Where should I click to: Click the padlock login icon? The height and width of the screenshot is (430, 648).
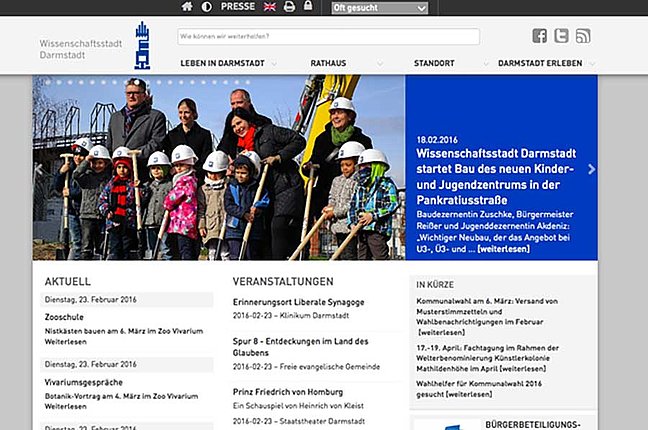tap(308, 6)
